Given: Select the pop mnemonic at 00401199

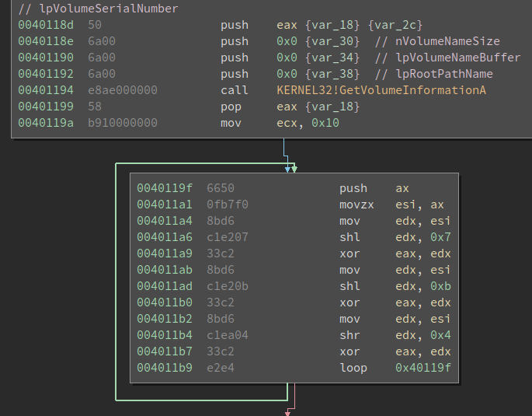Looking at the screenshot, I should [x=230, y=107].
